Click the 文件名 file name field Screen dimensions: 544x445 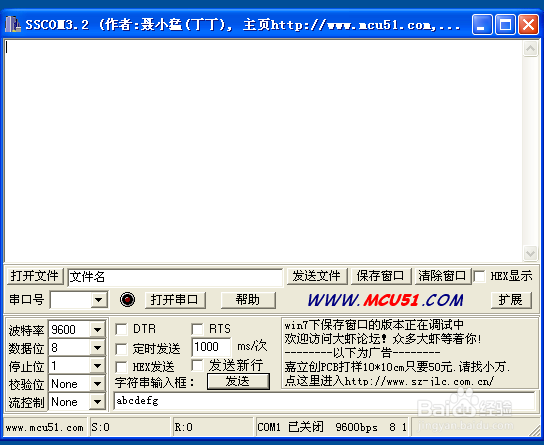[x=175, y=277]
